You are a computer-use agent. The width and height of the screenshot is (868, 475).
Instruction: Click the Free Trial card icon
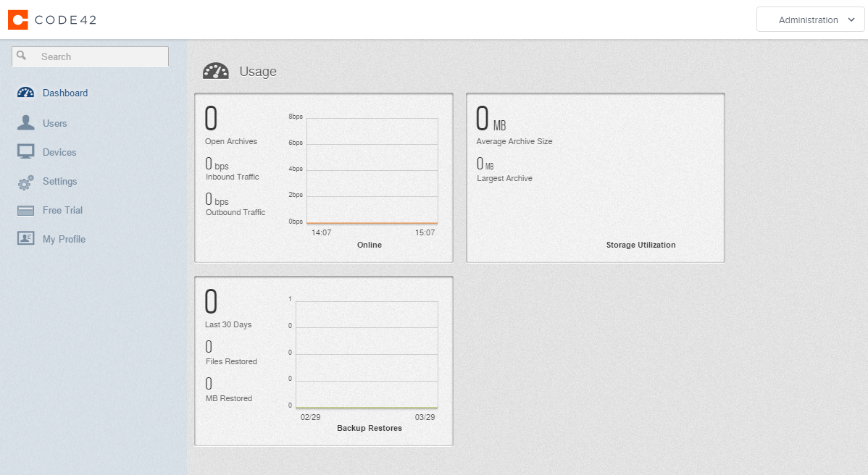tap(25, 211)
